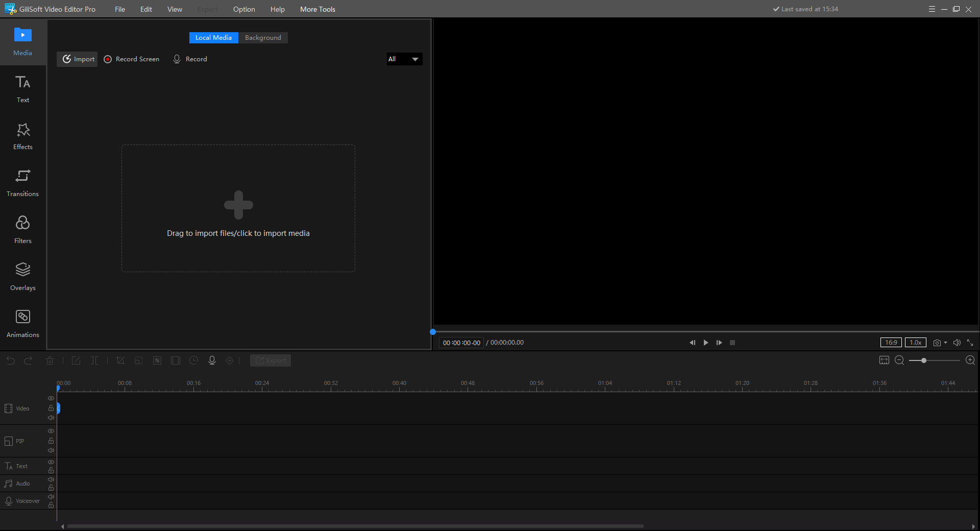Open the All media filter dropdown
This screenshot has width=980, height=531.
[404, 59]
